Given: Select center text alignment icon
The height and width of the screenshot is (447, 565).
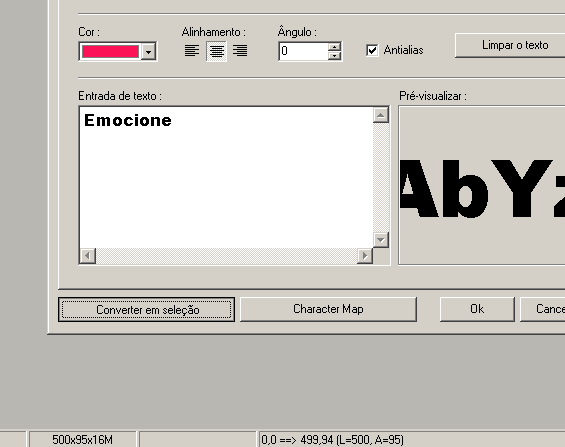Looking at the screenshot, I should tap(217, 51).
